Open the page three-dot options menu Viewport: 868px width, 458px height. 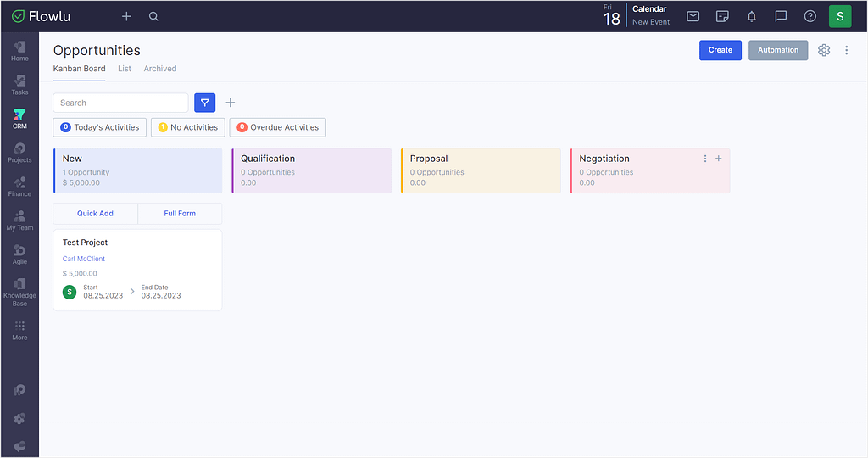tap(847, 50)
